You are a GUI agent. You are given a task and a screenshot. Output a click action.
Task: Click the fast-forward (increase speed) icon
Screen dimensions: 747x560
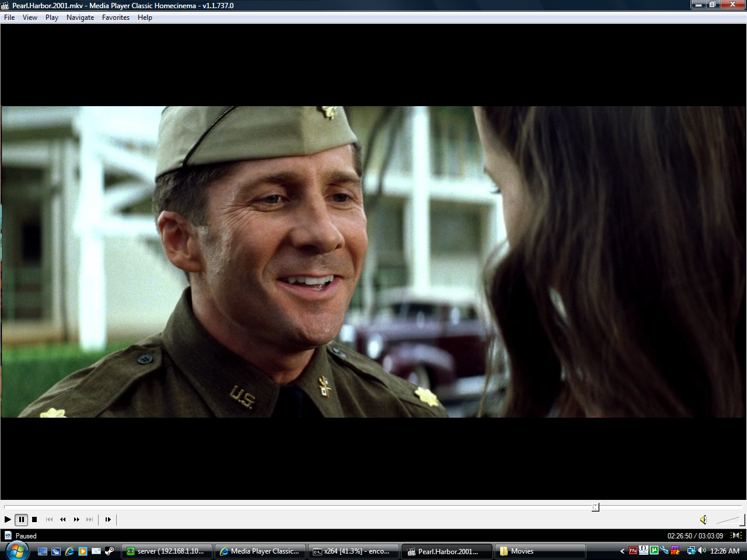click(x=76, y=519)
